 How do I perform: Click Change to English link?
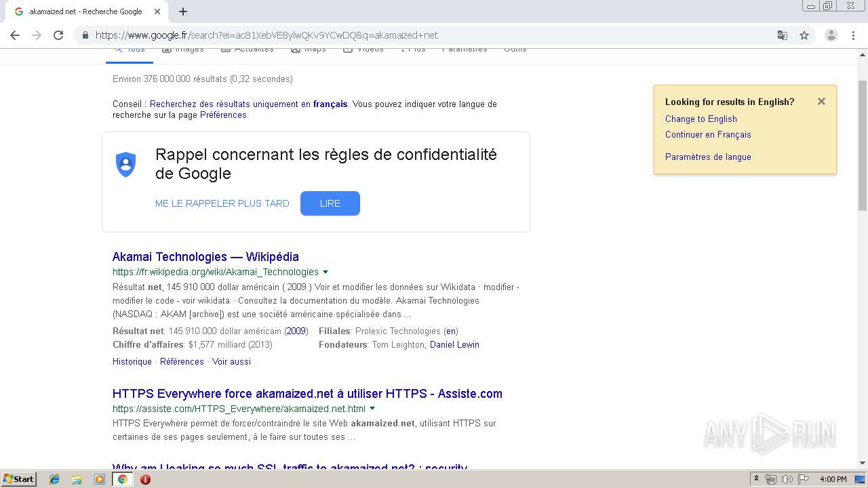[701, 119]
